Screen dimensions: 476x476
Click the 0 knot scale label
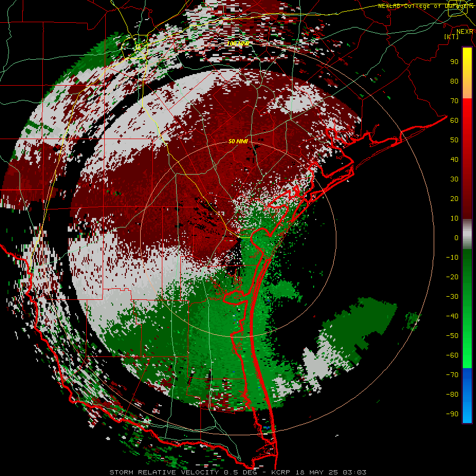pos(456,237)
